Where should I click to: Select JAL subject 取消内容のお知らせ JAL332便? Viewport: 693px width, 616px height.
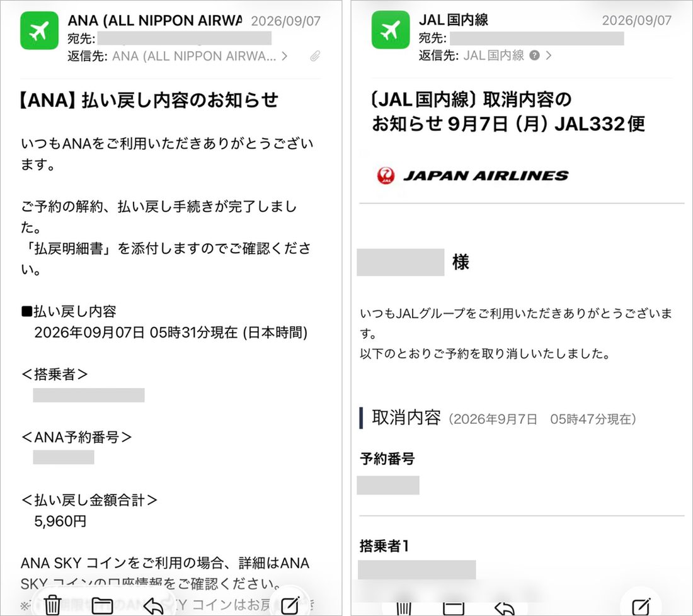click(x=508, y=111)
